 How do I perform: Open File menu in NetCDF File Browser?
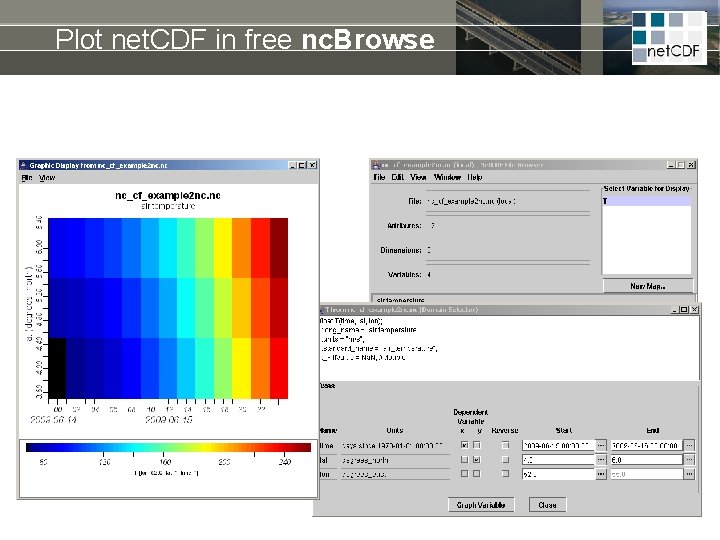pos(379,177)
